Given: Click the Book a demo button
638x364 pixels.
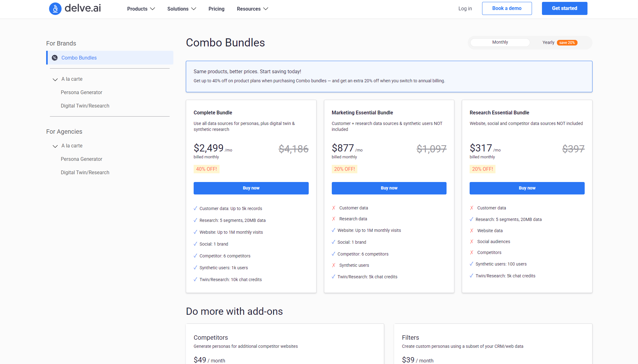Looking at the screenshot, I should 507,8.
